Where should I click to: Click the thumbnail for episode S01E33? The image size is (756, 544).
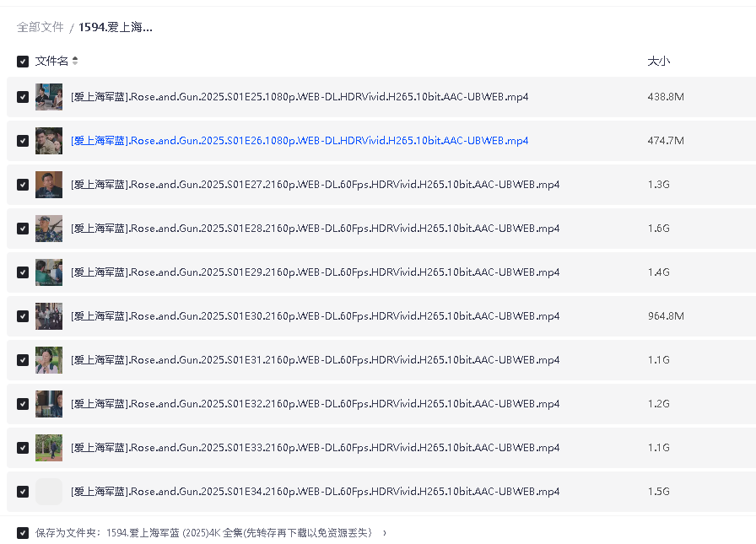pos(49,447)
